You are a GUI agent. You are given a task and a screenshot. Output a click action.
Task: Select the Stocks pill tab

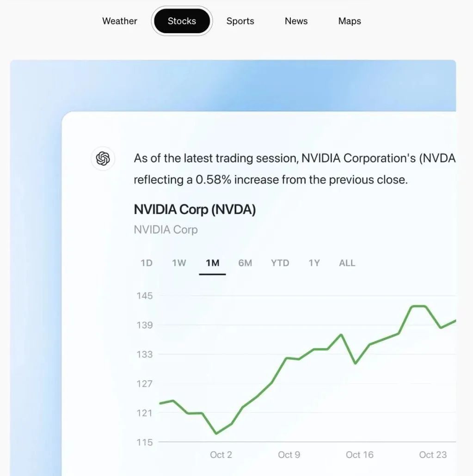point(182,21)
